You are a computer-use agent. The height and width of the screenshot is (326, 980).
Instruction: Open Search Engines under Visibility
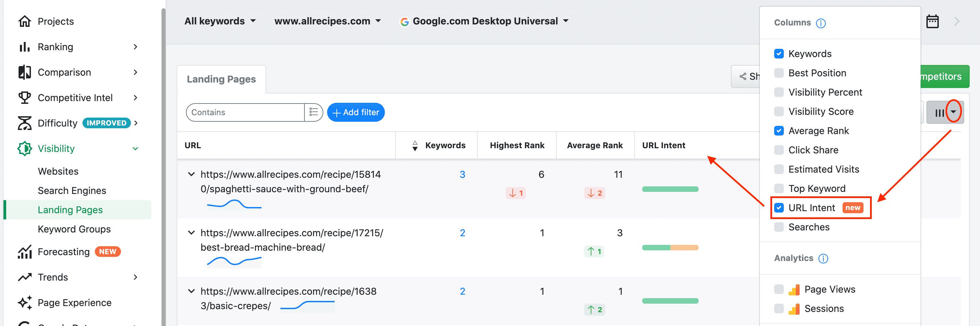(x=72, y=191)
